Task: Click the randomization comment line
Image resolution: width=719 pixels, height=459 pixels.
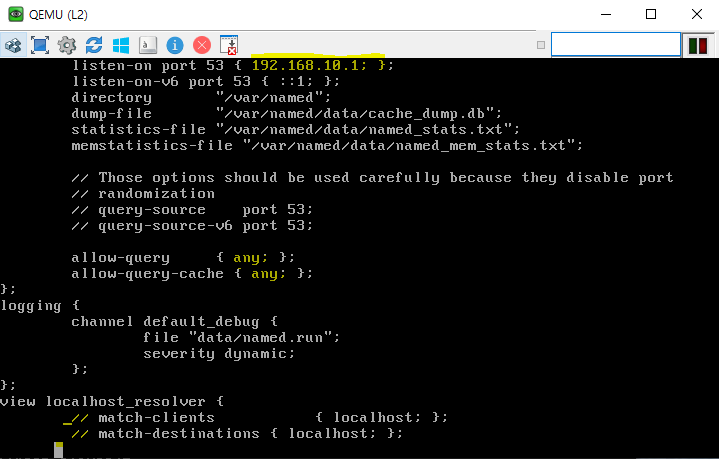Action: click(143, 194)
